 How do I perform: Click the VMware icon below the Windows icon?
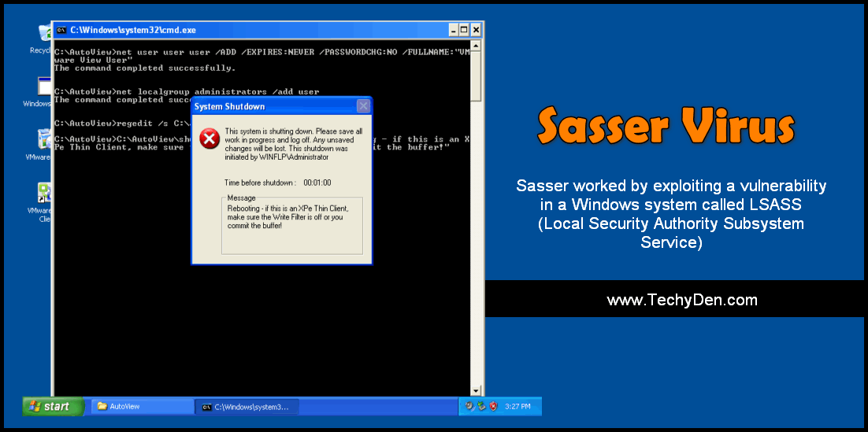coord(44,139)
